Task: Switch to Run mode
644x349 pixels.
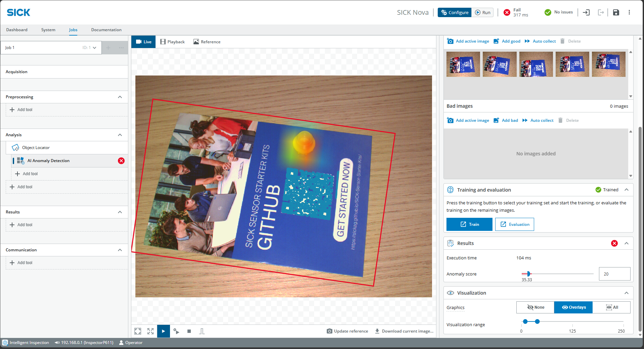Action: click(482, 12)
